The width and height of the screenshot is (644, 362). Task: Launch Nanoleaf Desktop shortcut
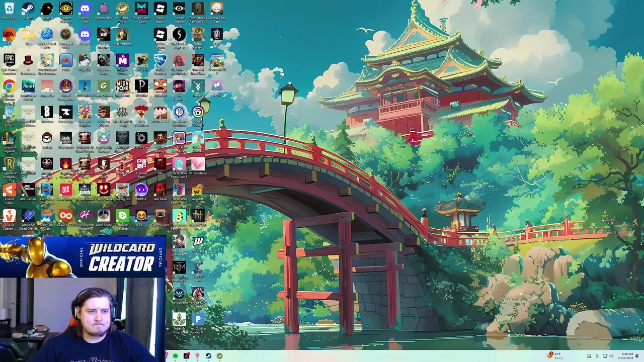click(122, 219)
